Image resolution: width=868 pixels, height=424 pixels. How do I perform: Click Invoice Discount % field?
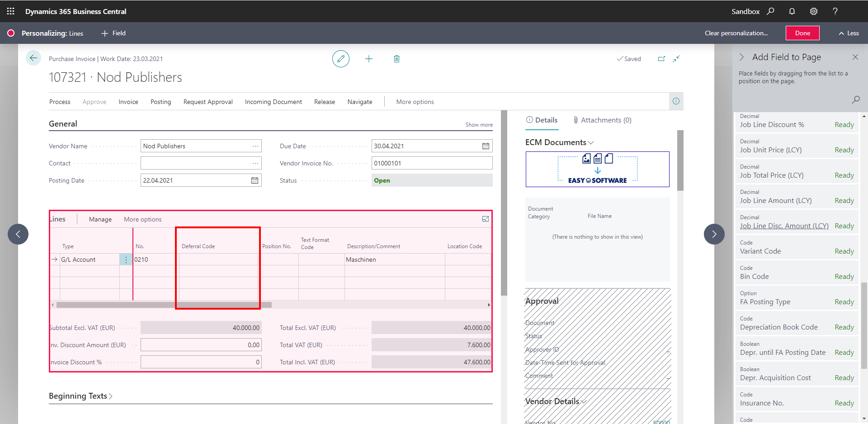[201, 362]
